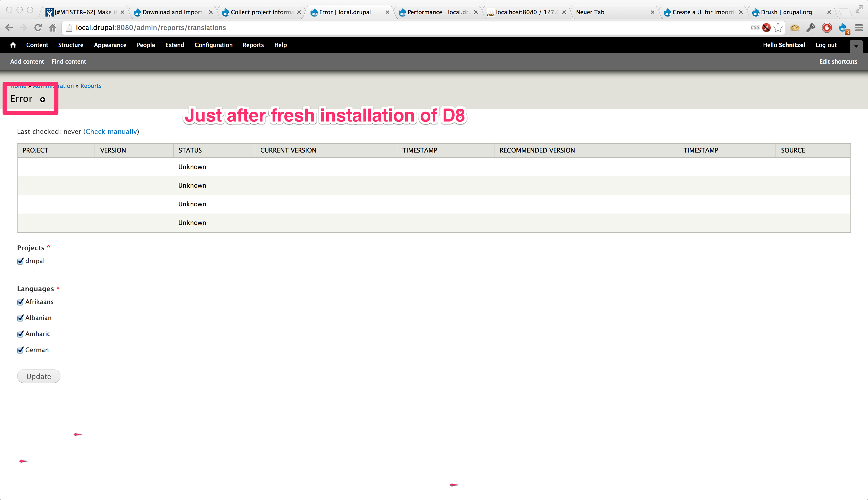The height and width of the screenshot is (500, 868).
Task: Click the blocked Flash plugin icon
Action: pyautogui.click(x=766, y=27)
